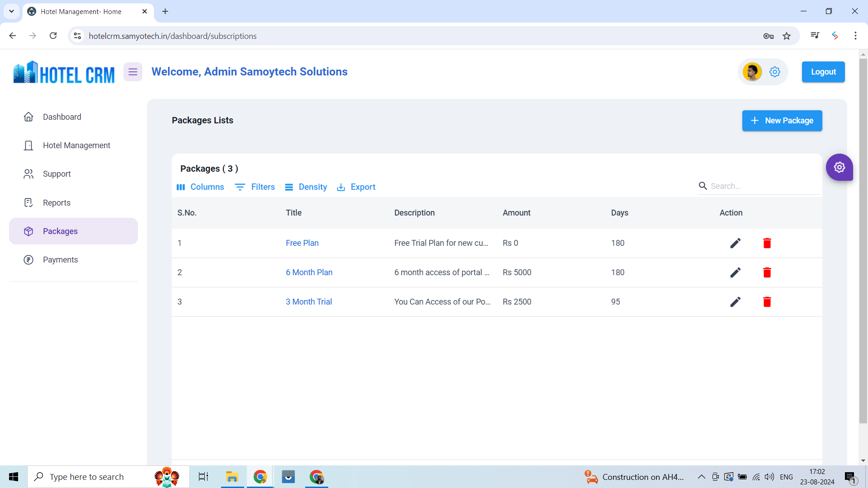Select Support from the sidebar
Image resolution: width=868 pixels, height=488 pixels.
[x=57, y=174]
